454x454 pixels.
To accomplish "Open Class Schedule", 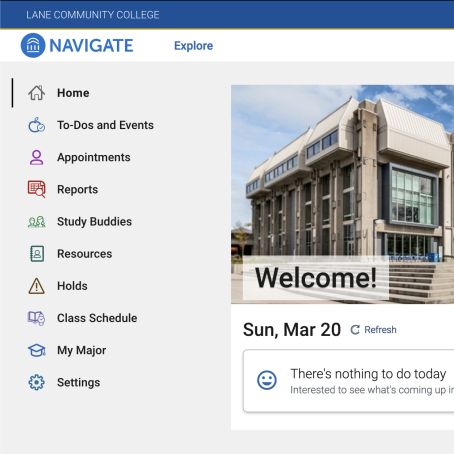I will (97, 318).
